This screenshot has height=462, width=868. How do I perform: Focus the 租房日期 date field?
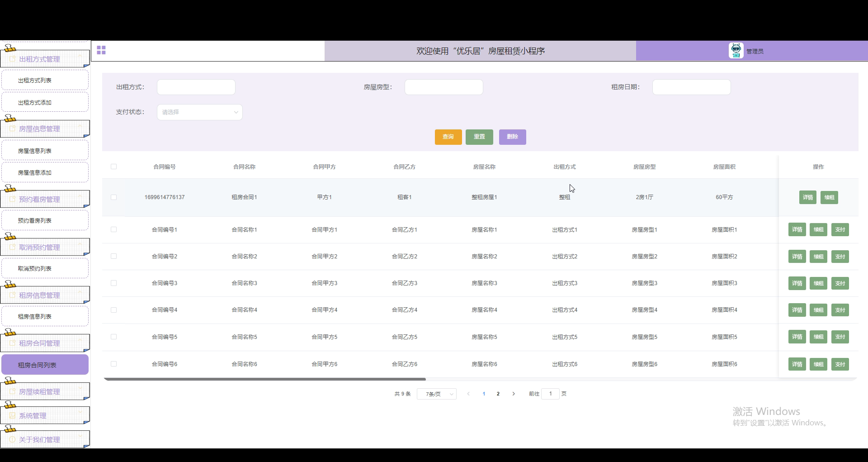[x=692, y=87]
